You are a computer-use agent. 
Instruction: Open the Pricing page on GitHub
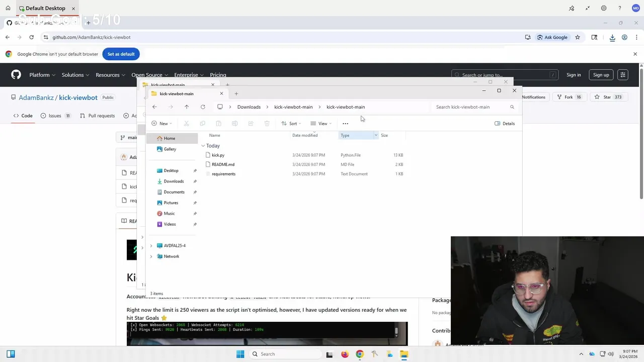(218, 75)
